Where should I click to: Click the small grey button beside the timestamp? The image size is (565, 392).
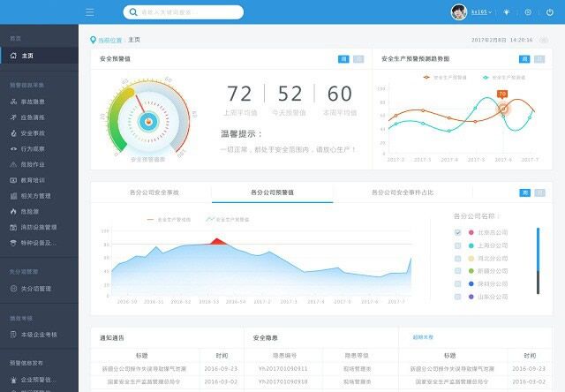tap(544, 40)
